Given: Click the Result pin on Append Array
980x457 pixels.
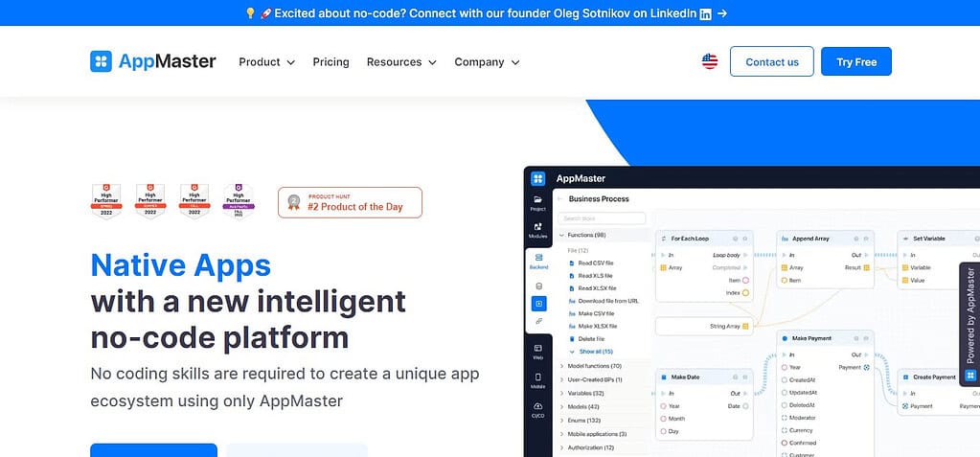Looking at the screenshot, I should pos(866,267).
